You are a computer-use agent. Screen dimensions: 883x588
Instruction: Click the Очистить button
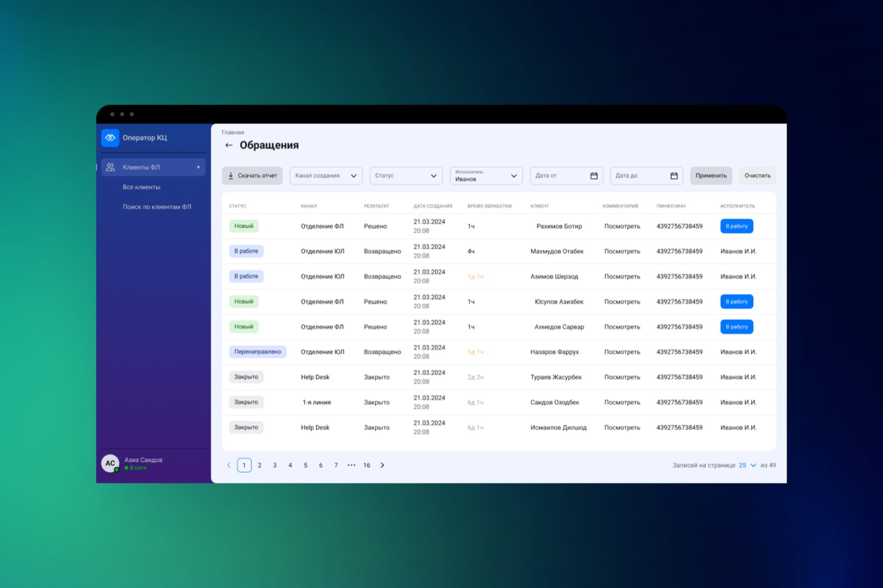click(x=758, y=176)
